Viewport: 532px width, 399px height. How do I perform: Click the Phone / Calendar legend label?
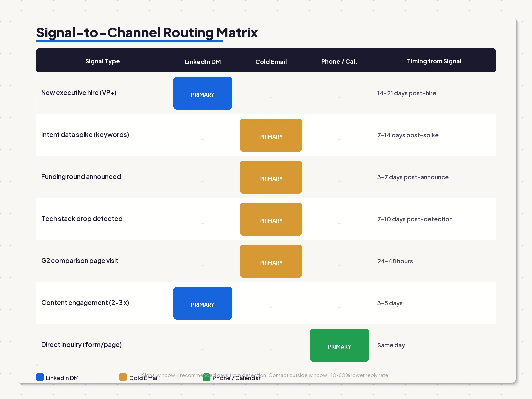tap(237, 378)
